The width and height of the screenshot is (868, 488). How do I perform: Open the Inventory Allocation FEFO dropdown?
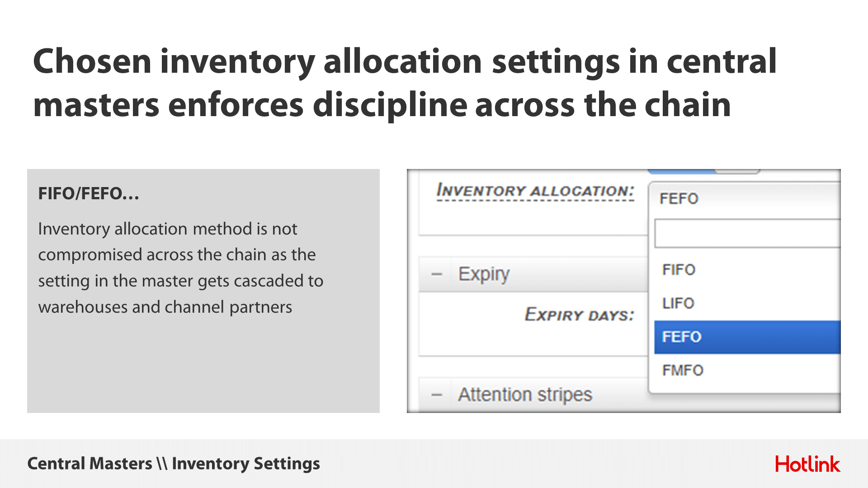pyautogui.click(x=745, y=198)
